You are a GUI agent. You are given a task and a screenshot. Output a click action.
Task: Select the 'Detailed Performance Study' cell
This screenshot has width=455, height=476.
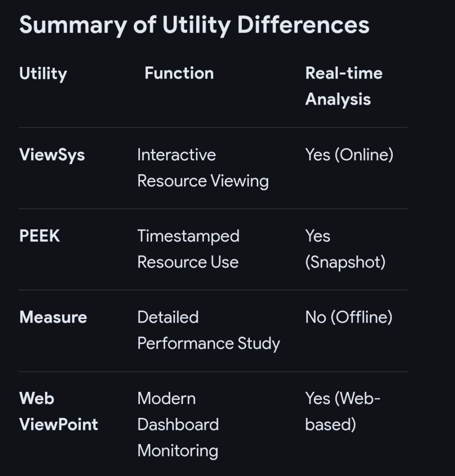coord(208,330)
